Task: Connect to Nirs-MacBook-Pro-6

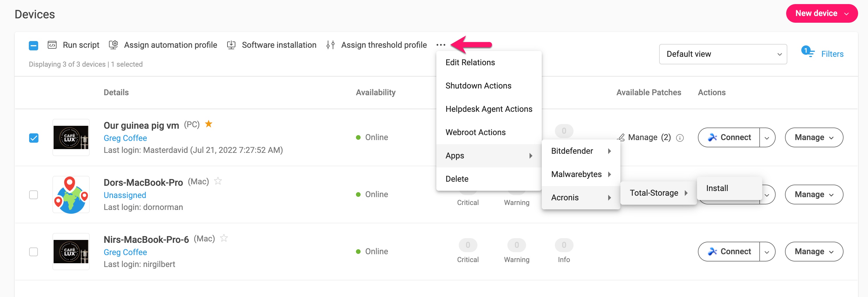Action: point(728,252)
